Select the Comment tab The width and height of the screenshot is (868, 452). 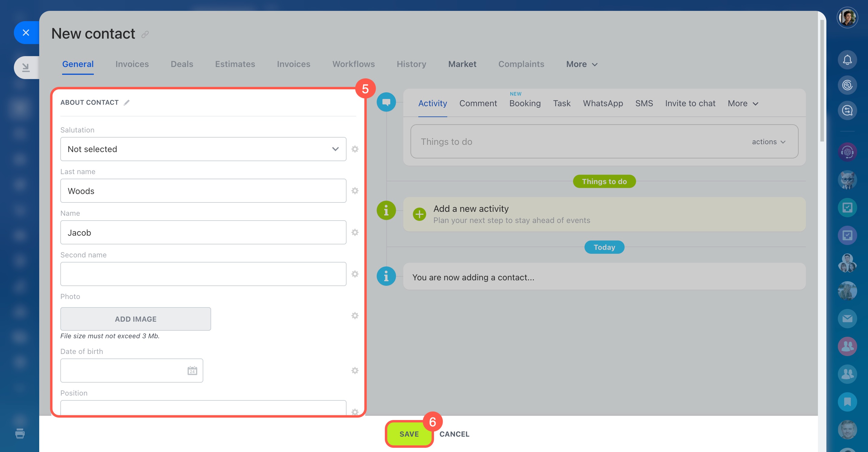click(478, 103)
